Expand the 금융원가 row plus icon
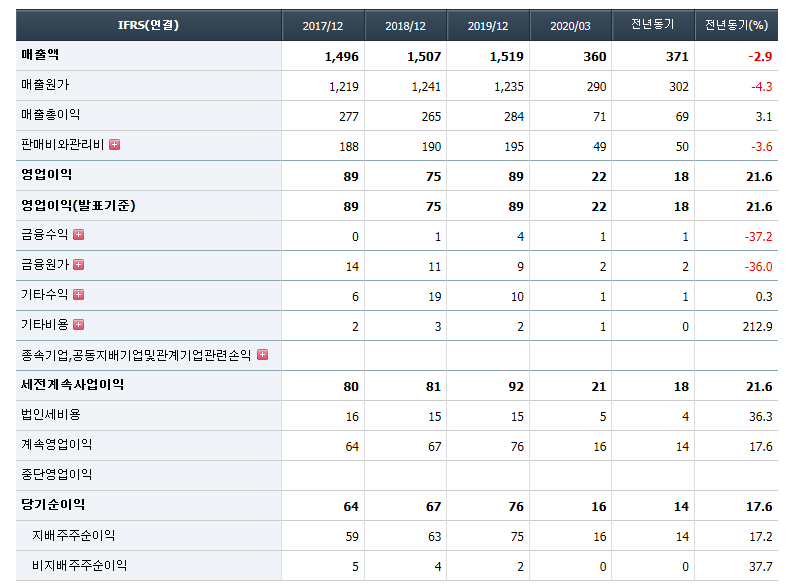Screen dimensions: 789x588 pos(78,265)
